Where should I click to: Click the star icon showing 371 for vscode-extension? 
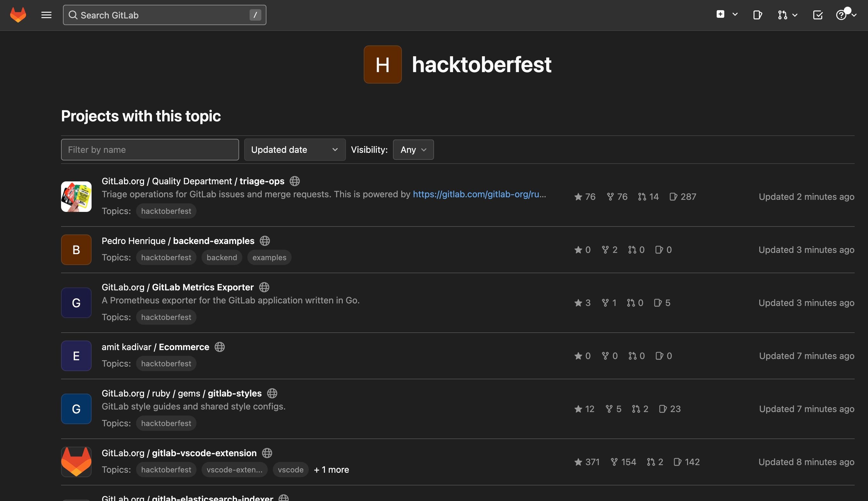578,462
